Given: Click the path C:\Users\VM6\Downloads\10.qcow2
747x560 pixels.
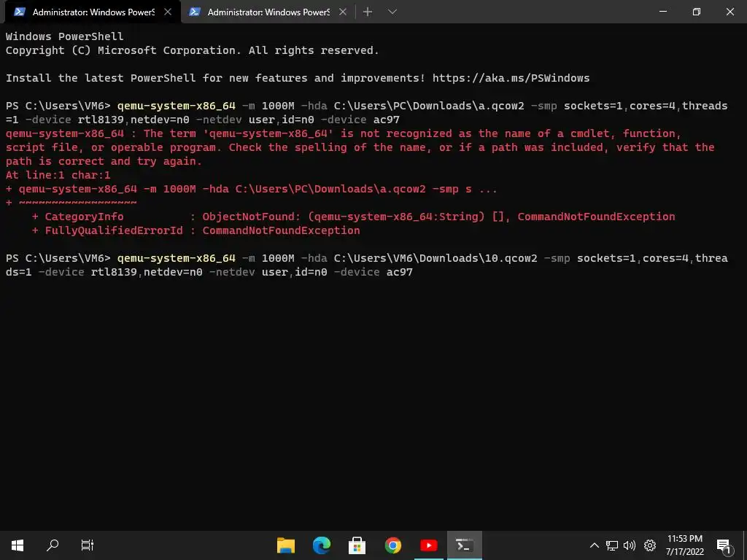Looking at the screenshot, I should coord(436,258).
